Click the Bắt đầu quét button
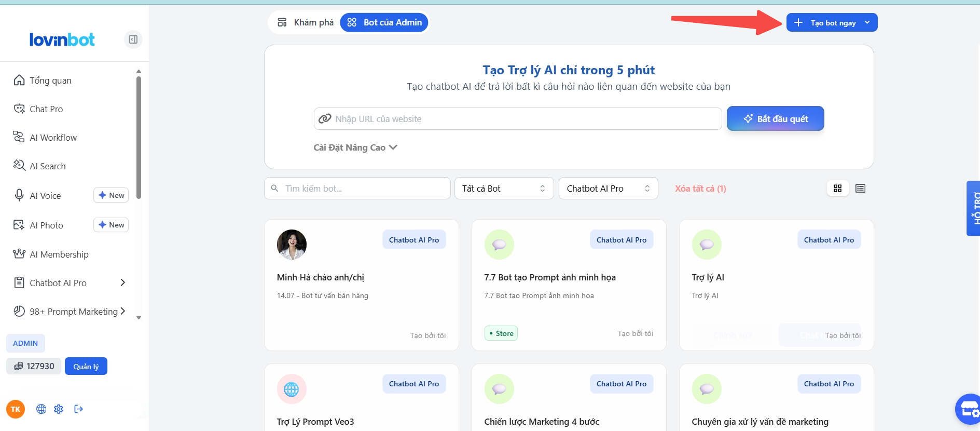 pyautogui.click(x=775, y=119)
